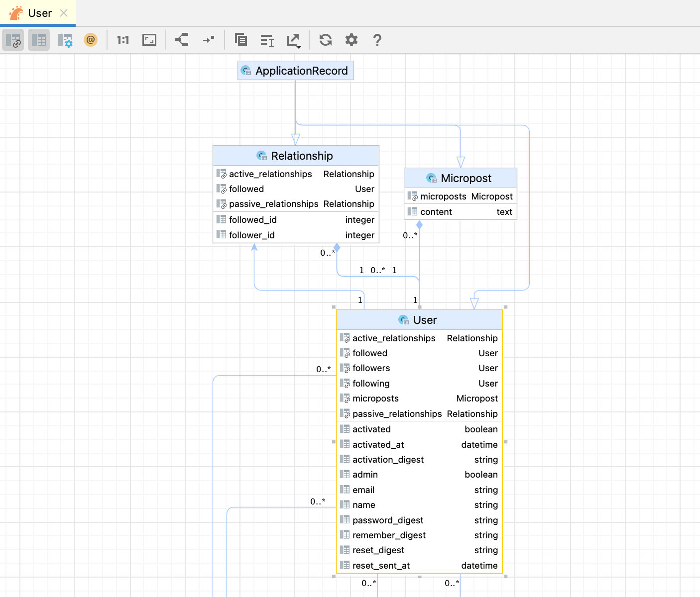Screen dimensions: 700x597
Task: Toggle the Show Columns icon
Action: (x=39, y=40)
